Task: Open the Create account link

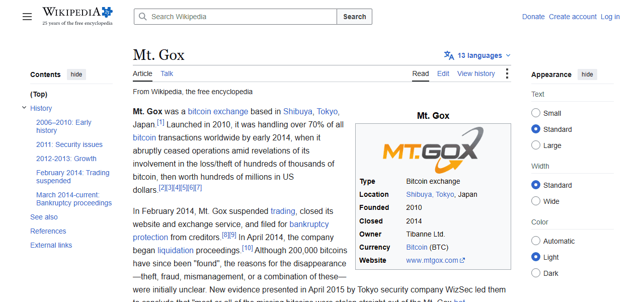Action: [x=573, y=17]
